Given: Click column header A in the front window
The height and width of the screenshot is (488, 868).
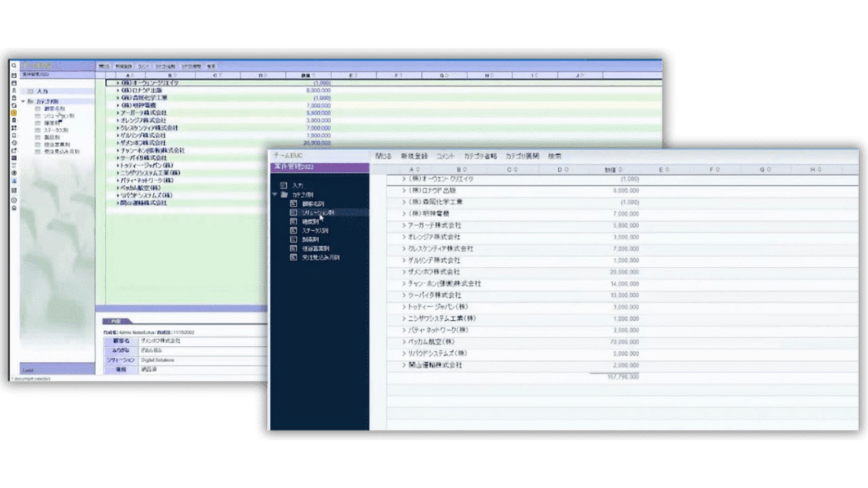Looking at the screenshot, I should (x=414, y=170).
